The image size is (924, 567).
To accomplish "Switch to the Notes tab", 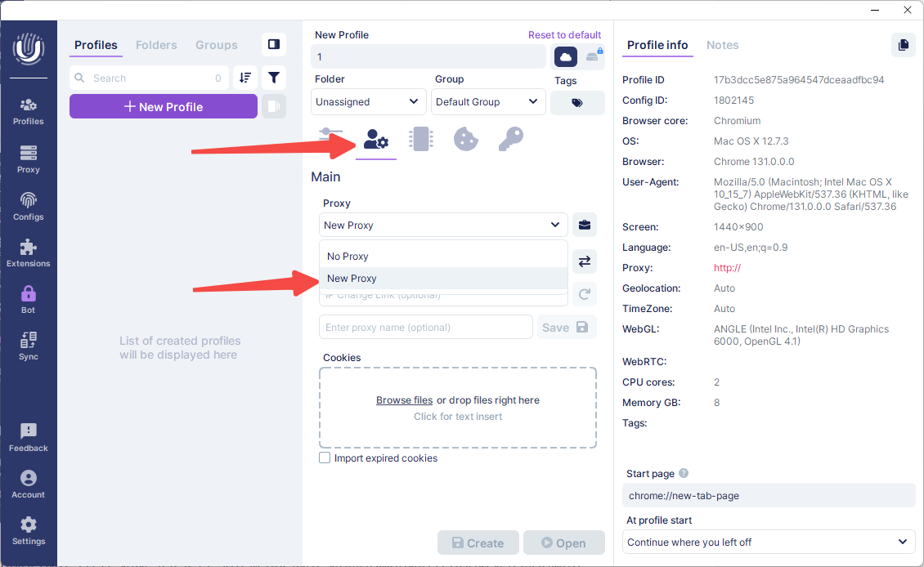I will [x=722, y=45].
